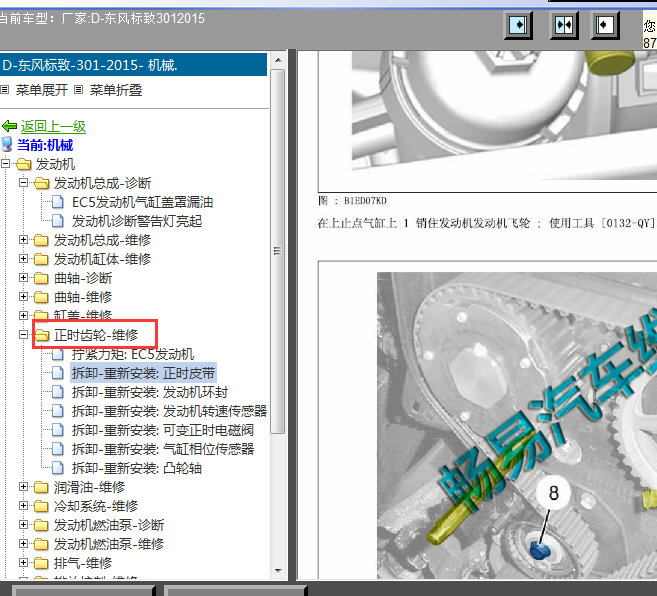This screenshot has width=657, height=596.
Task: Click the D-东风标致-301-2015- 机械 header bar
Action: 133,65
